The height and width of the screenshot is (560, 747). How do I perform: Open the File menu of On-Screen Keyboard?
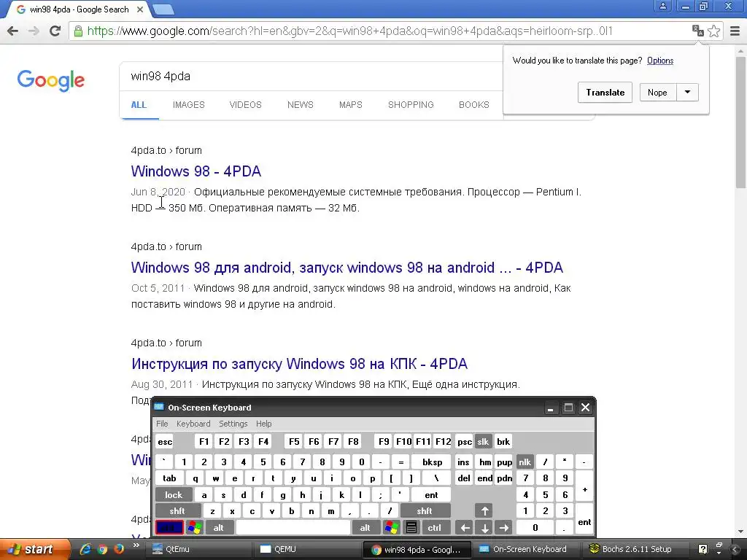(162, 424)
